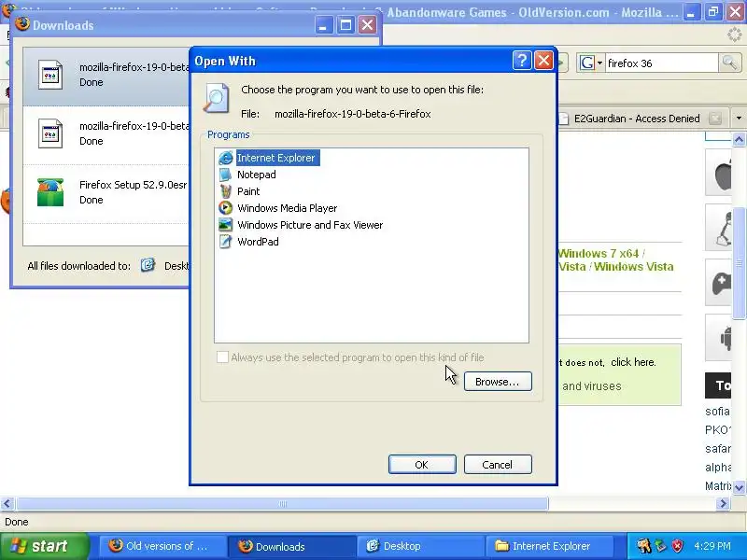This screenshot has width=747, height=560.
Task: Click the horizontal scrollbar right arrow
Action: (723, 503)
